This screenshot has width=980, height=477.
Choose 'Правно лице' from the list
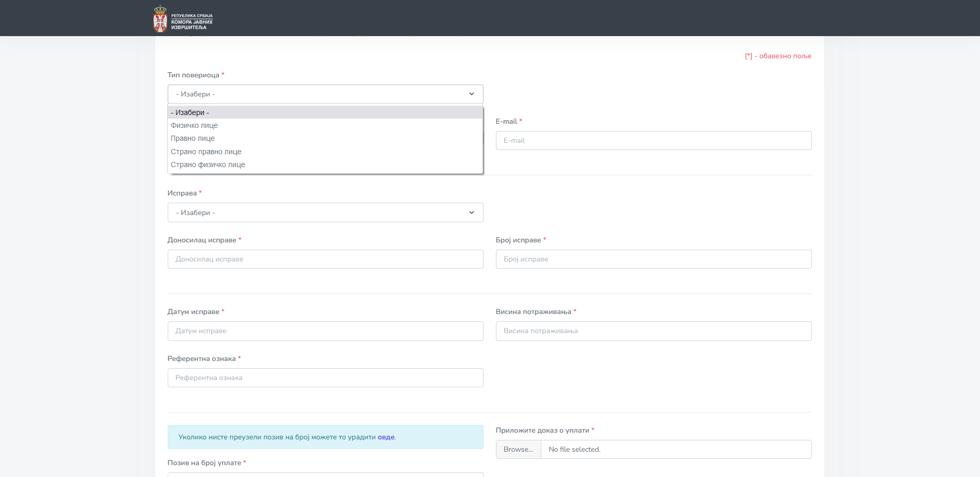pyautogui.click(x=192, y=138)
